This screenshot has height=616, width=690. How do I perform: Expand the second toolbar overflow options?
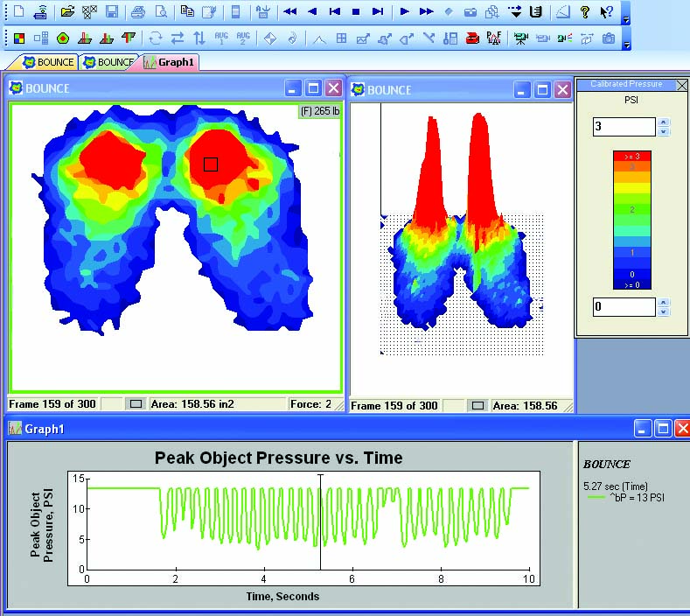[626, 42]
